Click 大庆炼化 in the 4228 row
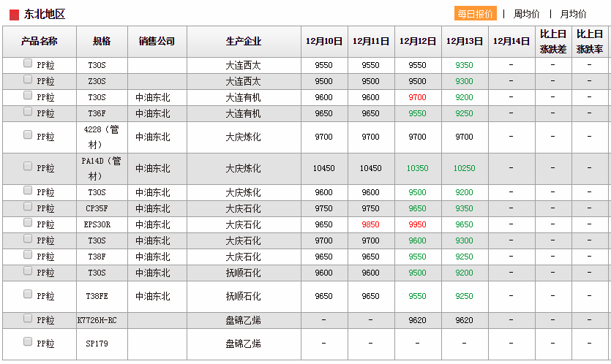The height and width of the screenshot is (364, 611). coord(243,137)
